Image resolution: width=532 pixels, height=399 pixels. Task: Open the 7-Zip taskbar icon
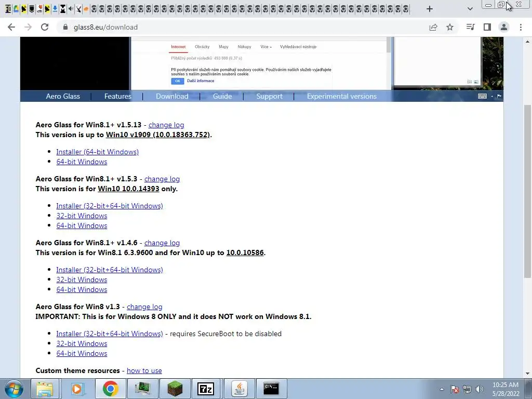pyautogui.click(x=206, y=389)
